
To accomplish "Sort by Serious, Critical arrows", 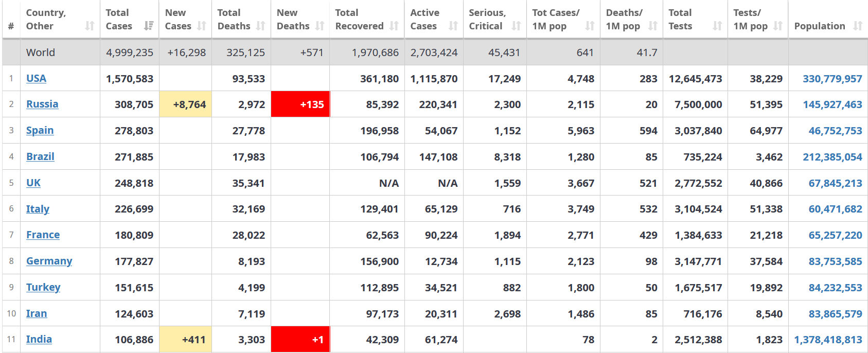I will tap(517, 26).
